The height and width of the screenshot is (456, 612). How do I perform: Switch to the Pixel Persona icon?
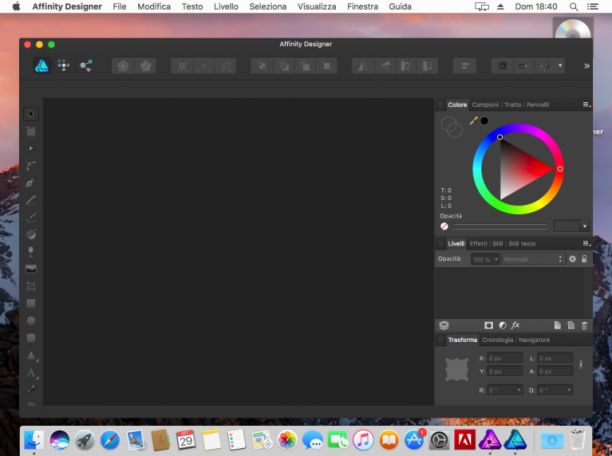(64, 66)
